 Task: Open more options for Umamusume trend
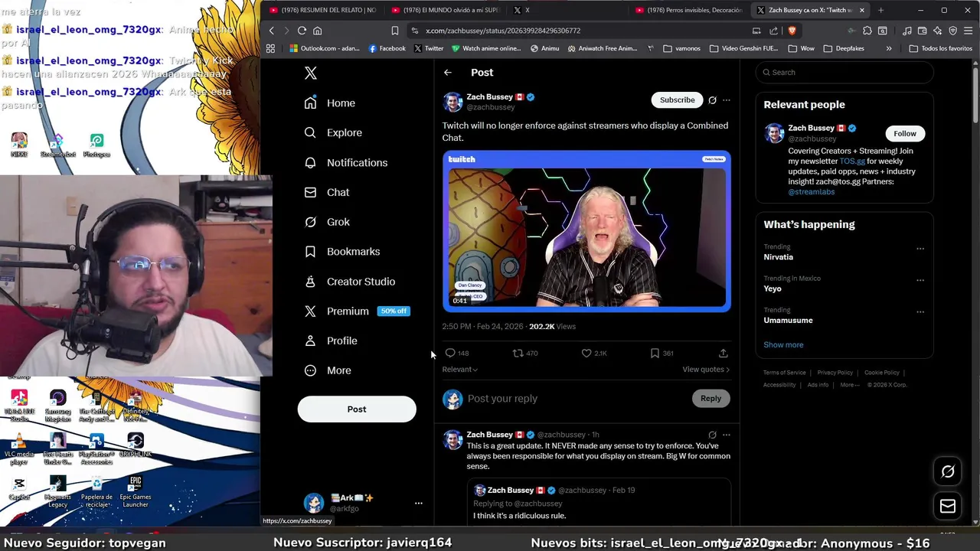point(920,311)
